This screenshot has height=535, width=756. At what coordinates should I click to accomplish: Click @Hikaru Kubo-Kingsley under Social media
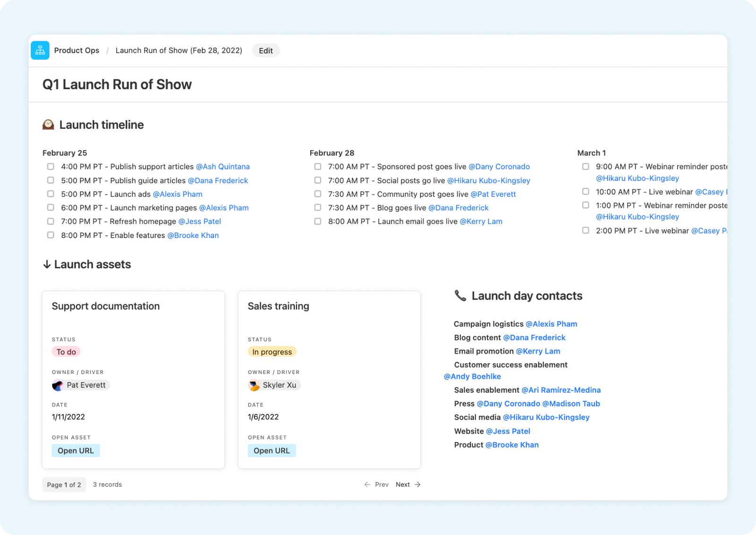tap(546, 417)
